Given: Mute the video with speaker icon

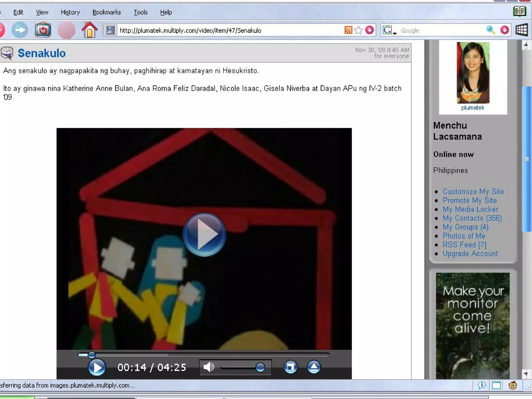Looking at the screenshot, I should coord(209,367).
